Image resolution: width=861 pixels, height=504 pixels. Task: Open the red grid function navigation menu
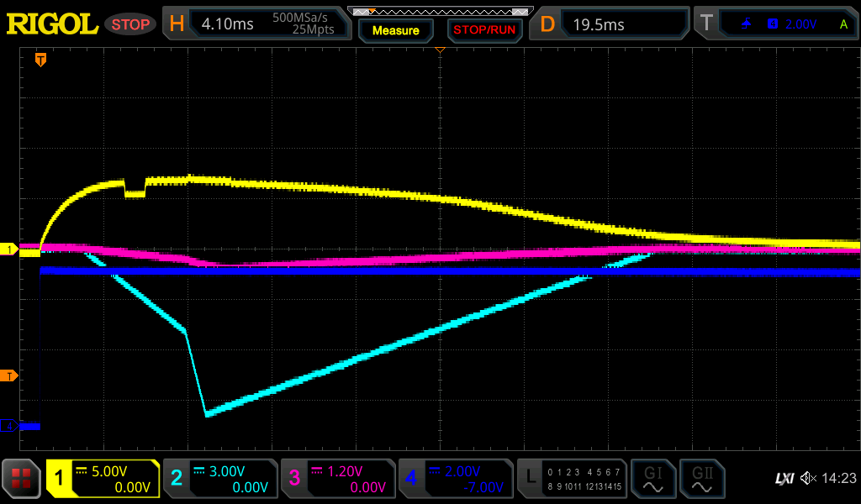click(22, 479)
